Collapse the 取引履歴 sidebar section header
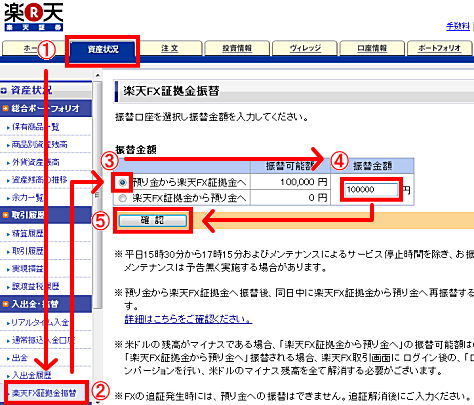Viewport: 474px width, 405px height. pos(46,215)
